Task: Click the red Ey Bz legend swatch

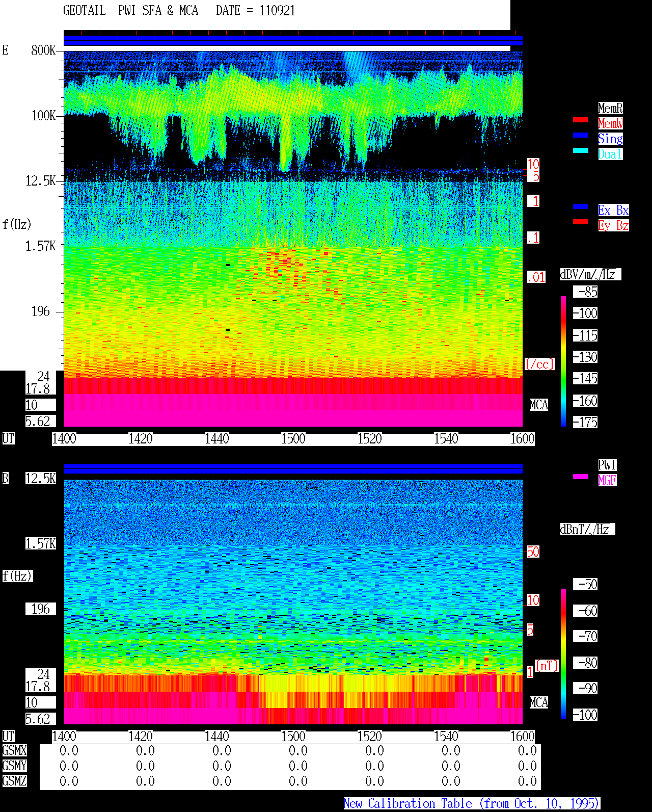Action: click(581, 222)
